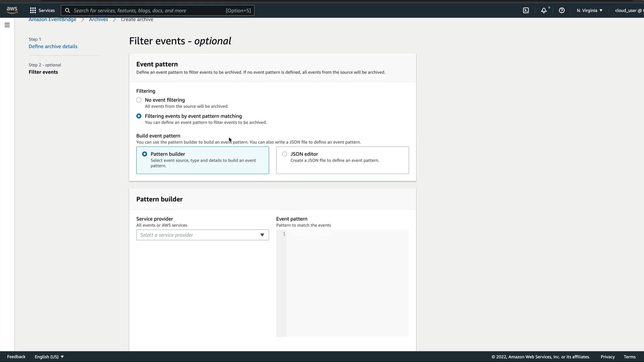Viewport: 644px width, 362px height.
Task: Click the search magnifier icon
Action: coord(67,10)
